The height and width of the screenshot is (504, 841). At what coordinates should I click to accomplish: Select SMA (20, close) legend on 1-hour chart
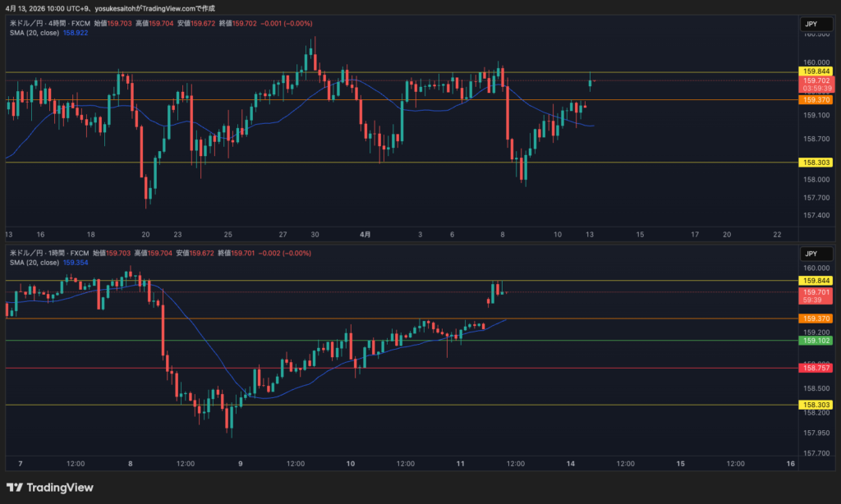pos(33,263)
